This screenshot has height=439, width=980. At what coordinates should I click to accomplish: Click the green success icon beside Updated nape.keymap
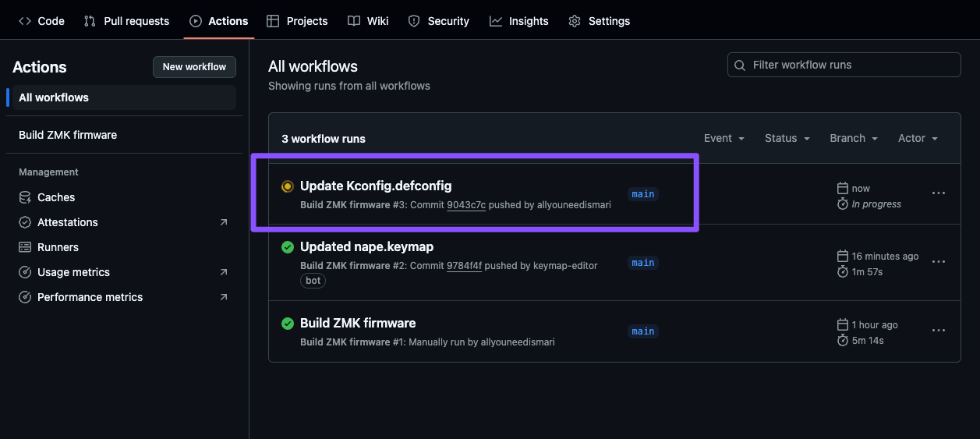click(288, 247)
